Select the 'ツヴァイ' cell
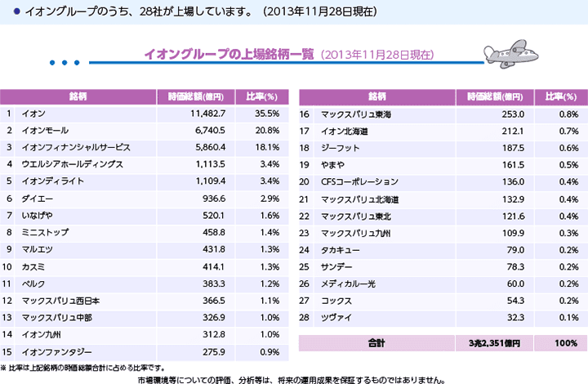Image resolution: width=588 pixels, height=384 pixels. 336,318
